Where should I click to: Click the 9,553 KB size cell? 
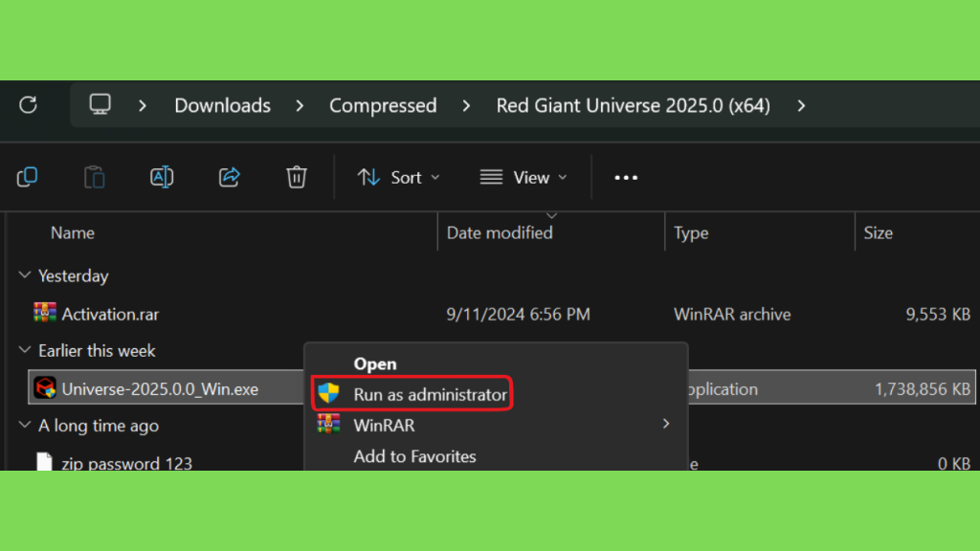(938, 314)
